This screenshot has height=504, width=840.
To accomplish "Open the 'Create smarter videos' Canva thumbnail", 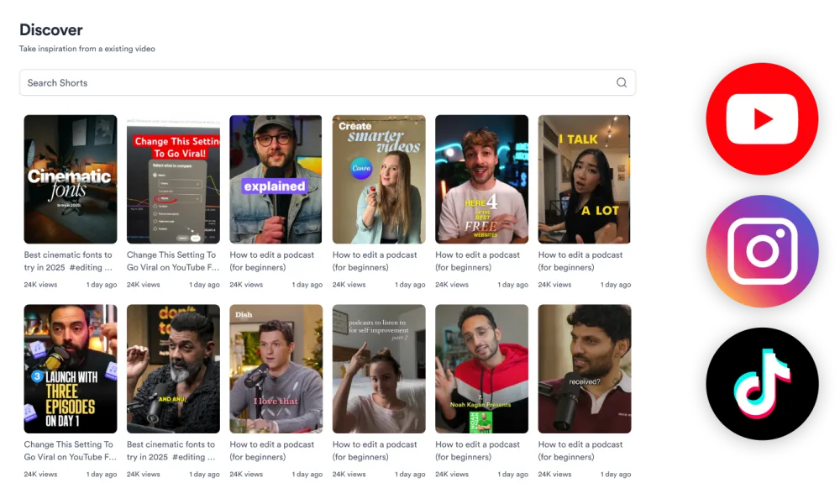I will coord(379,180).
